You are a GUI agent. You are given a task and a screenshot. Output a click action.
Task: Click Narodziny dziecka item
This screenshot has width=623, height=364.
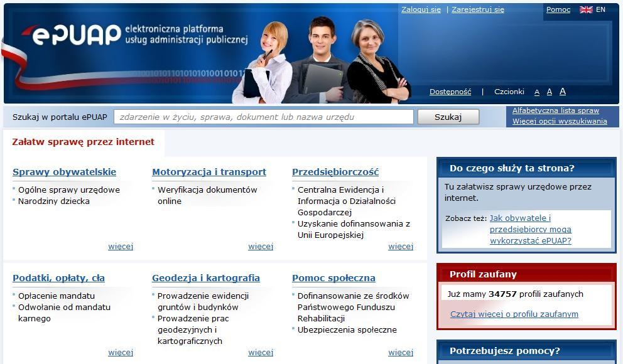(x=53, y=201)
